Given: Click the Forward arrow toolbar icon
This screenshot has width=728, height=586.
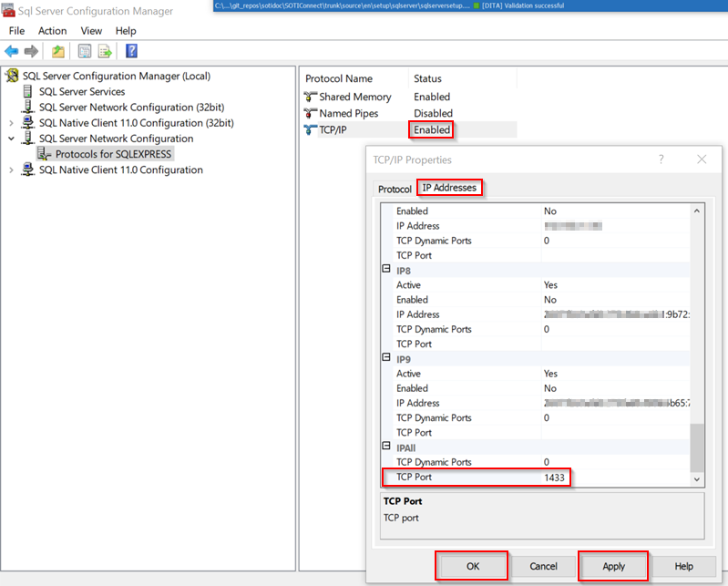Looking at the screenshot, I should pos(31,51).
